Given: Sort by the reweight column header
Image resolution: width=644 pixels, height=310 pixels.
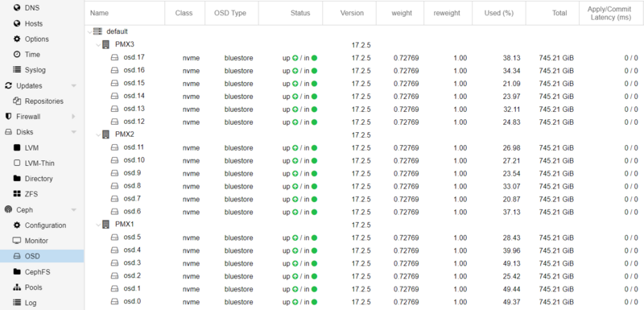Looking at the screenshot, I should tap(448, 13).
